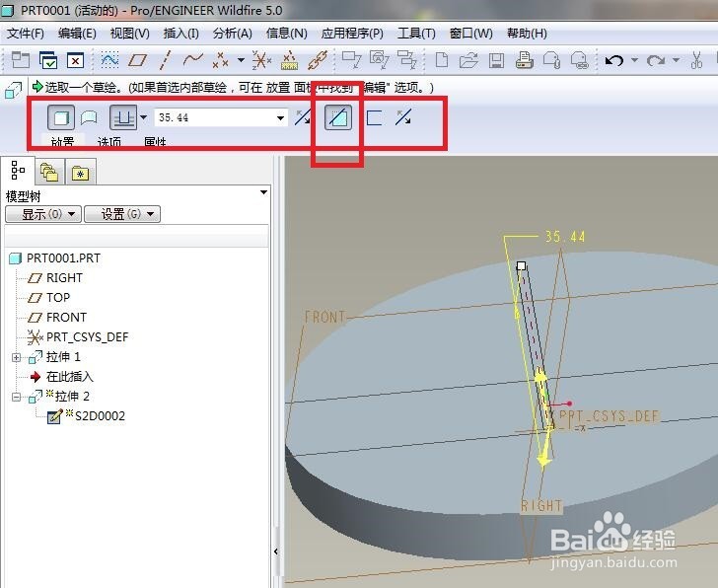Select PRT0001.PRT in model tree

[63, 258]
